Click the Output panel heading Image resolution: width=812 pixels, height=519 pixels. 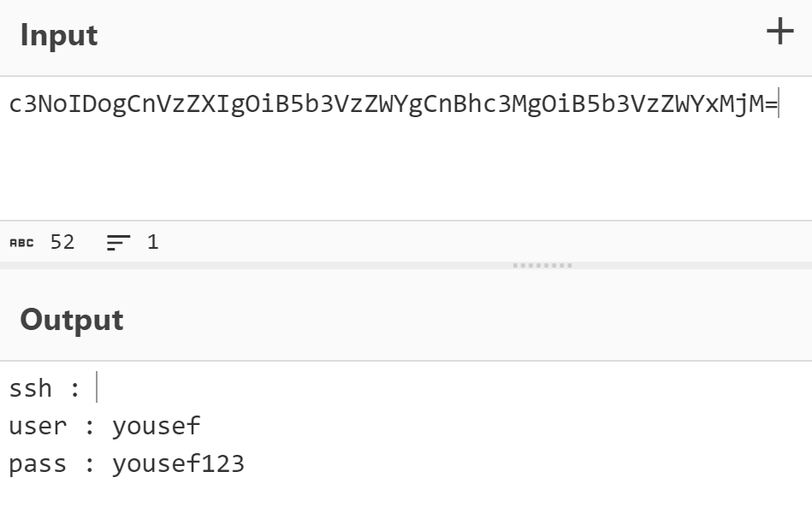[x=72, y=320]
